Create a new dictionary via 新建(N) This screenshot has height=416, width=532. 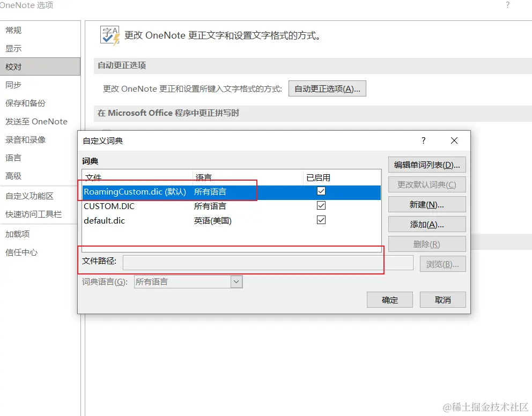click(427, 204)
